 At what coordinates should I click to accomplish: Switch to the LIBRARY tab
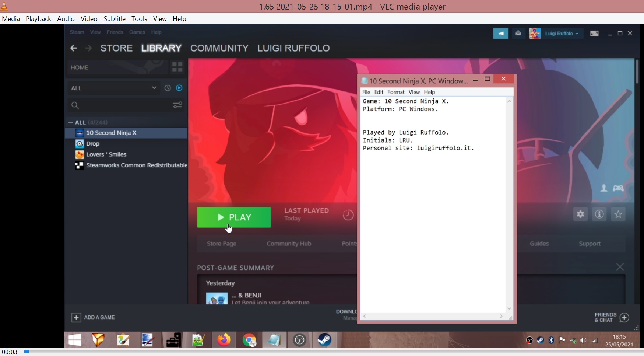click(161, 48)
